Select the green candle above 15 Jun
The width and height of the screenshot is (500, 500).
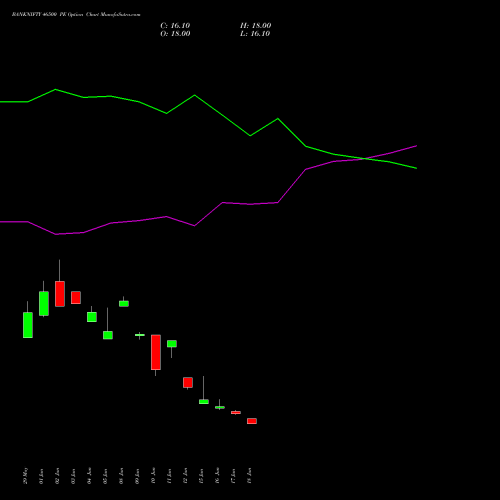click(204, 401)
